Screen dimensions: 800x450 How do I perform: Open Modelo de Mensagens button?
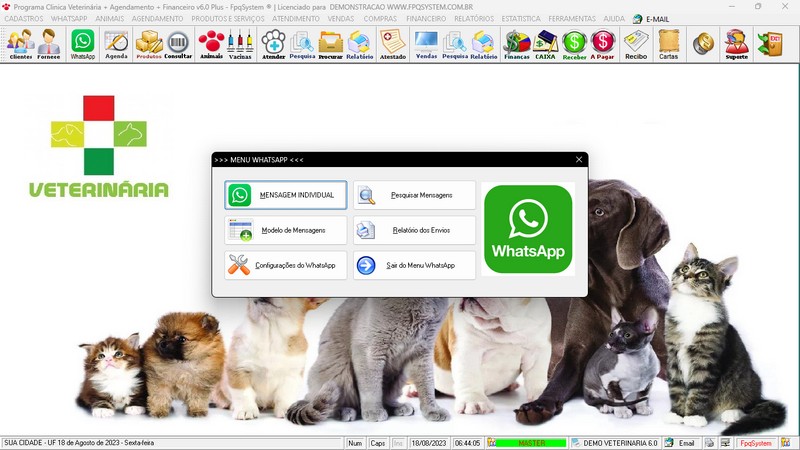(286, 230)
